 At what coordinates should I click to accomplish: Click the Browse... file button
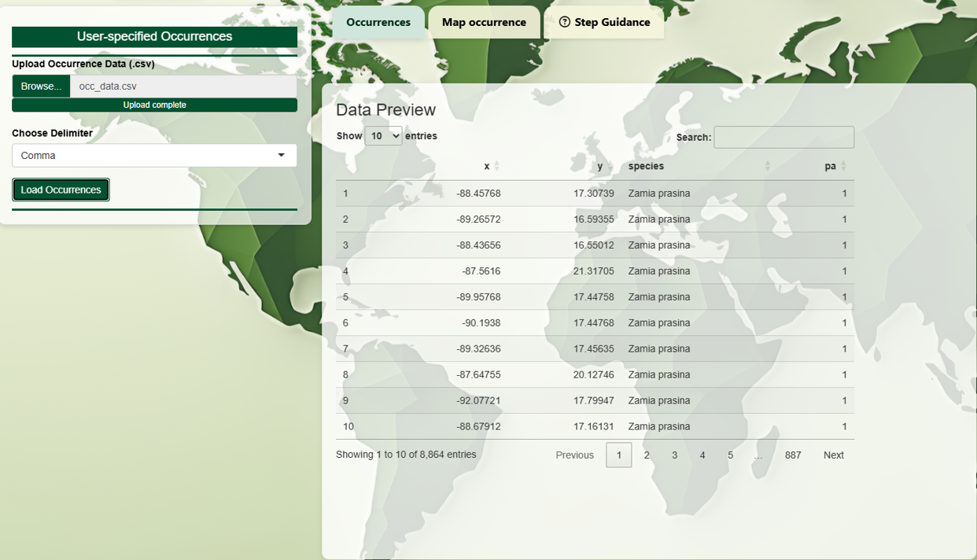point(41,87)
